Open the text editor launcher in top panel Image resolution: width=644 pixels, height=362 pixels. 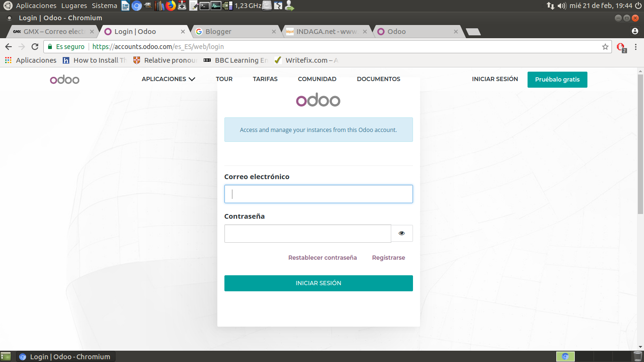(x=193, y=6)
